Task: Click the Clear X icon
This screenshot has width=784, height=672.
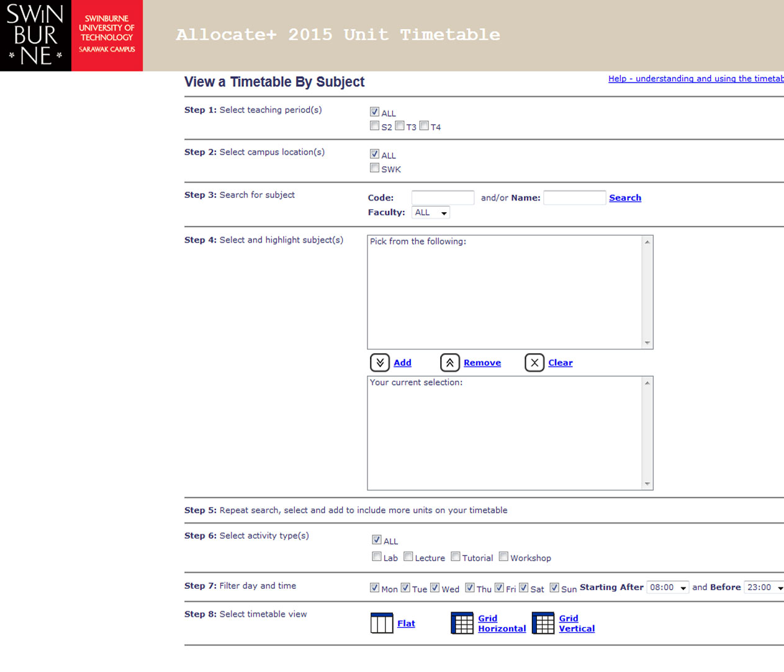Action: pyautogui.click(x=534, y=362)
